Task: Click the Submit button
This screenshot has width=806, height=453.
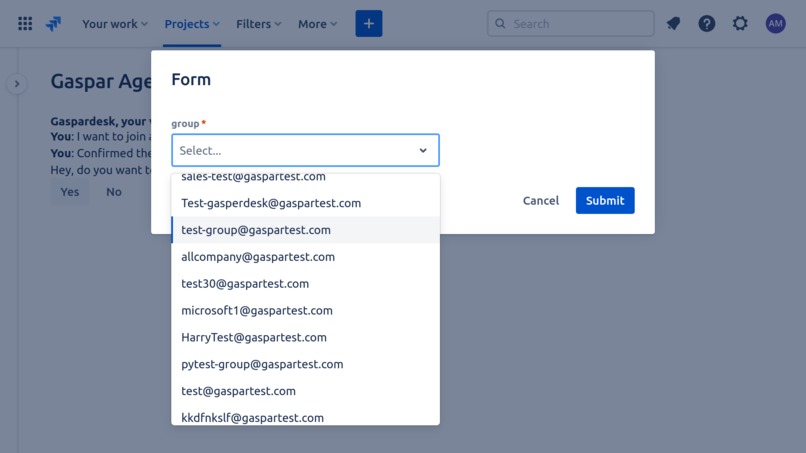Action: [x=605, y=201]
